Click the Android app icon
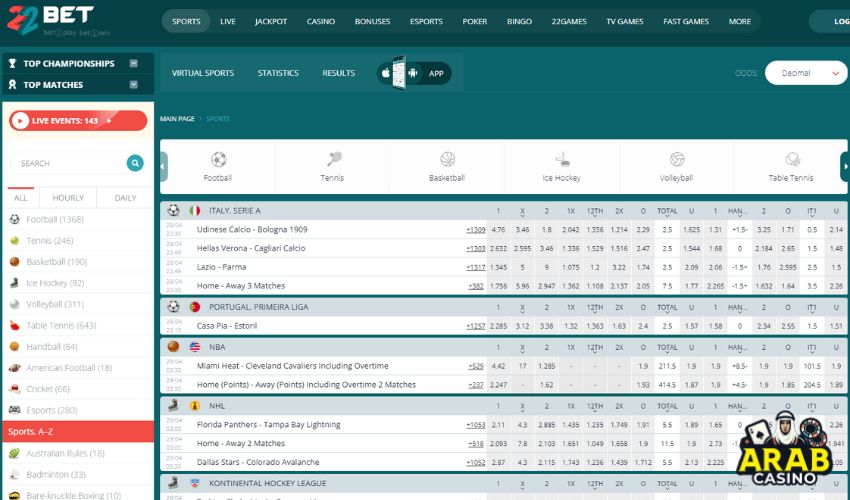 pyautogui.click(x=413, y=73)
